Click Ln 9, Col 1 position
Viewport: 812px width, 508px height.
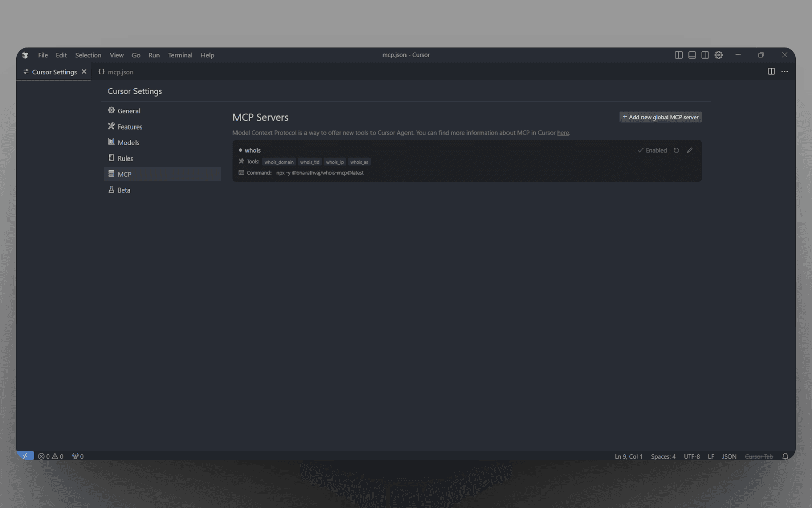point(628,456)
